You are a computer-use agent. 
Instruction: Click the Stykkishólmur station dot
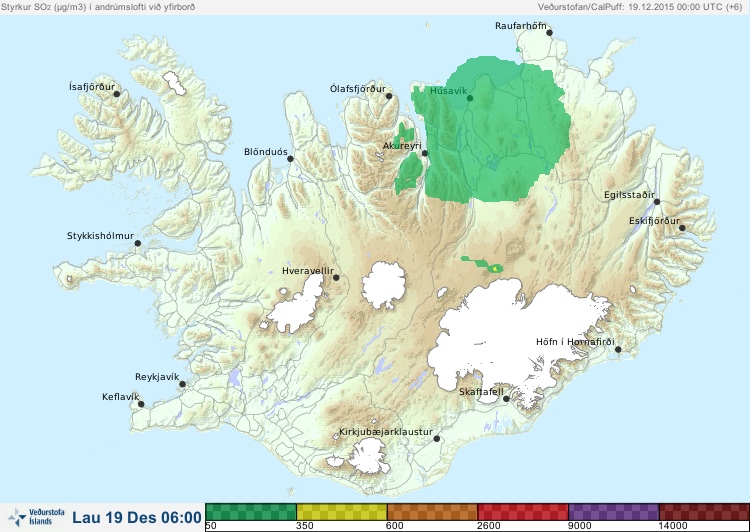(138, 244)
